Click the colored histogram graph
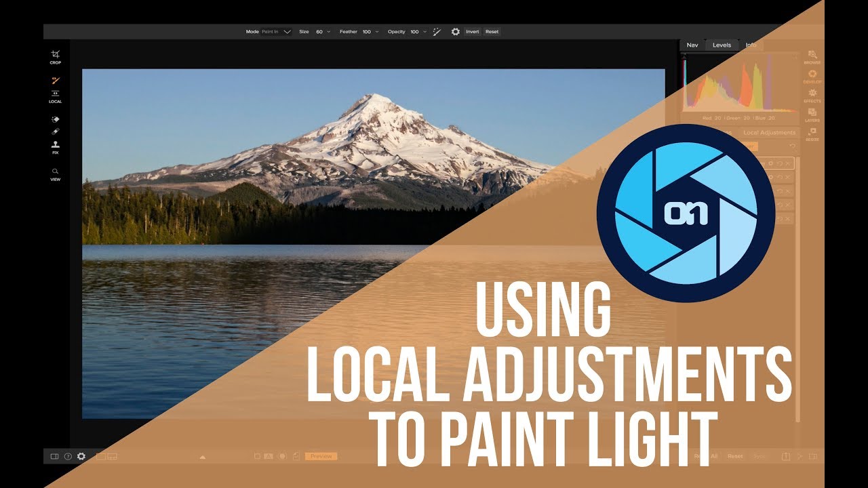This screenshot has width=868, height=488. click(739, 83)
